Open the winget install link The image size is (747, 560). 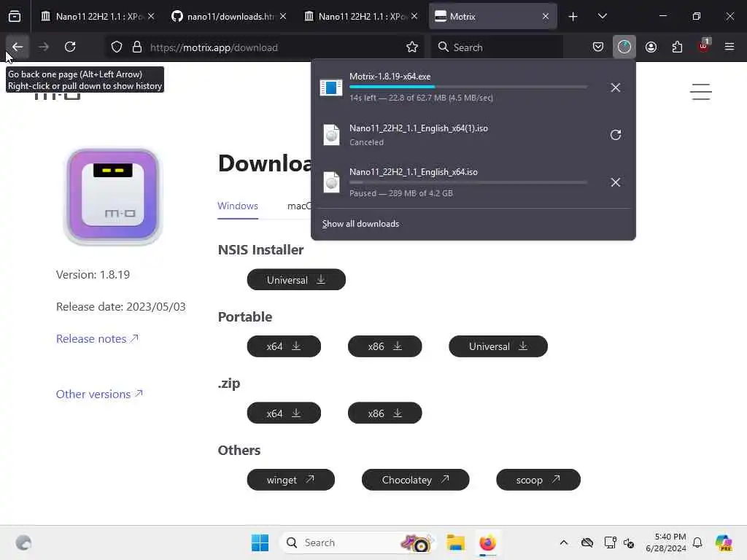[290, 480]
